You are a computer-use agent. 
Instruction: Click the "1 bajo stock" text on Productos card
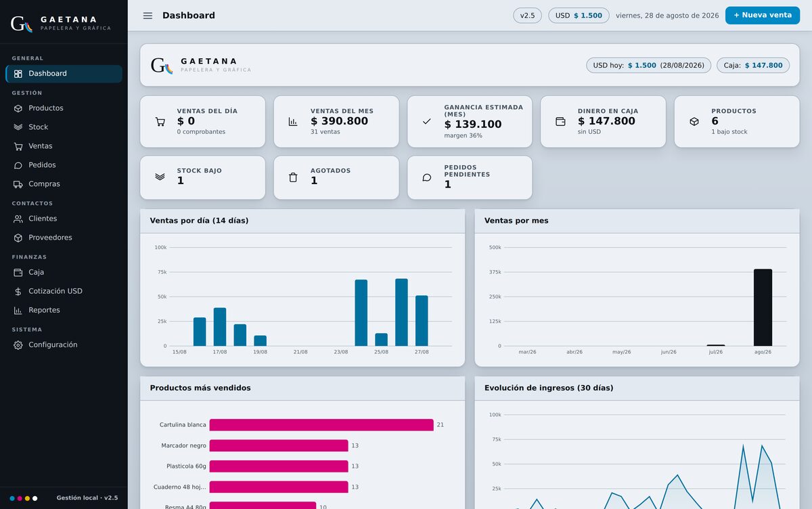[729, 132]
